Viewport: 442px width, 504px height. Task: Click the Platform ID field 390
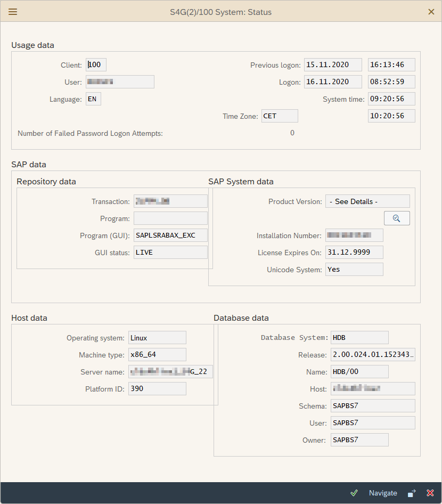pos(157,389)
